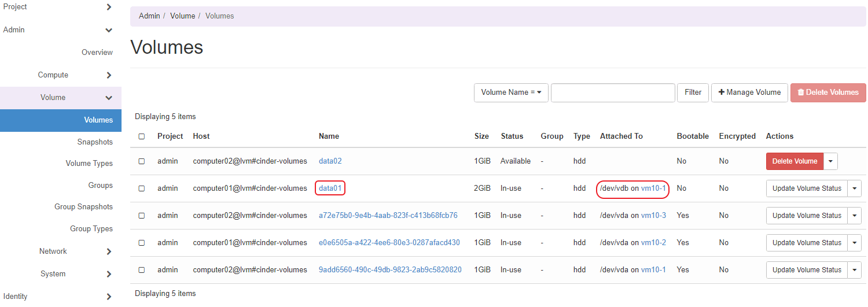Viewport: 868px width, 307px height.
Task: Click the filter text input field
Action: coord(613,93)
